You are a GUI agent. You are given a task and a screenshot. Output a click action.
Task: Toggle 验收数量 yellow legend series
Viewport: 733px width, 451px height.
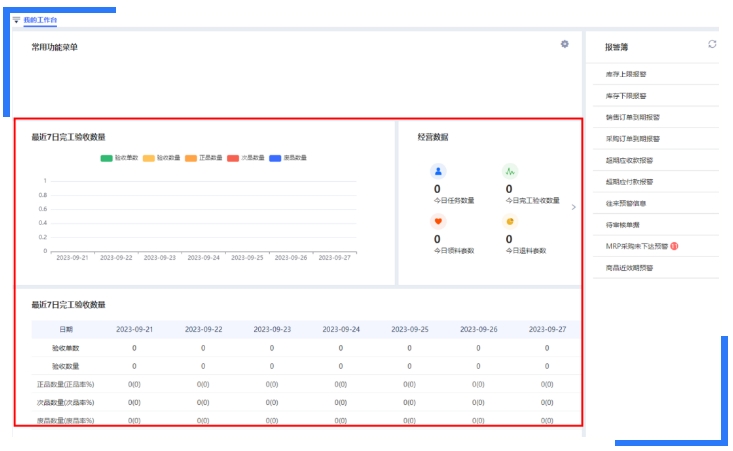click(x=161, y=158)
